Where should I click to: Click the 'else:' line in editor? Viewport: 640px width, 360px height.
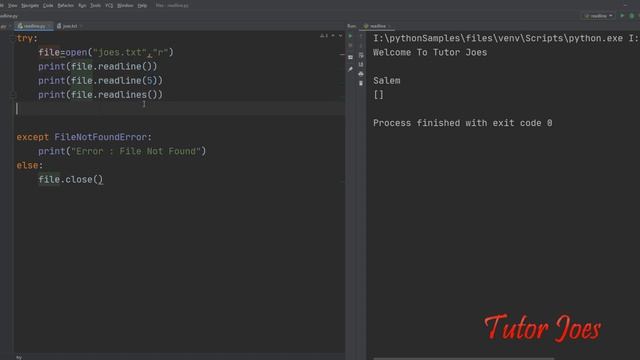(29, 165)
